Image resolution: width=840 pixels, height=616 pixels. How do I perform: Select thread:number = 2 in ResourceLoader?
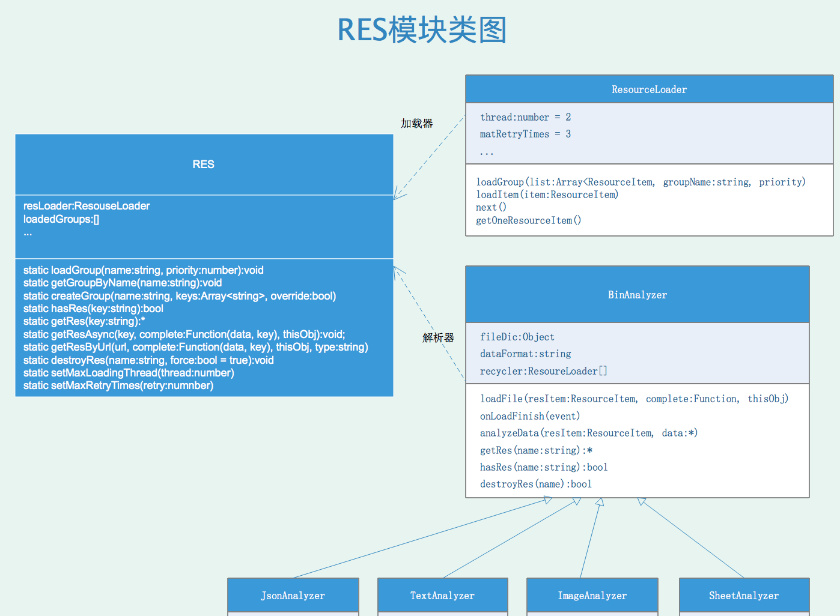(x=525, y=117)
